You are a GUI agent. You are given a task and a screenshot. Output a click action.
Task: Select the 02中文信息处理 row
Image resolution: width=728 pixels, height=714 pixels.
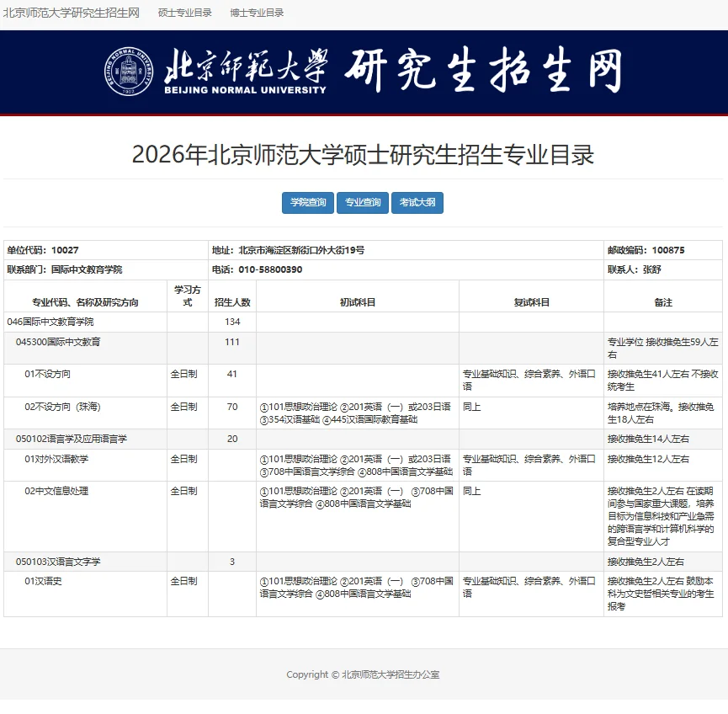pyautogui.click(x=363, y=517)
